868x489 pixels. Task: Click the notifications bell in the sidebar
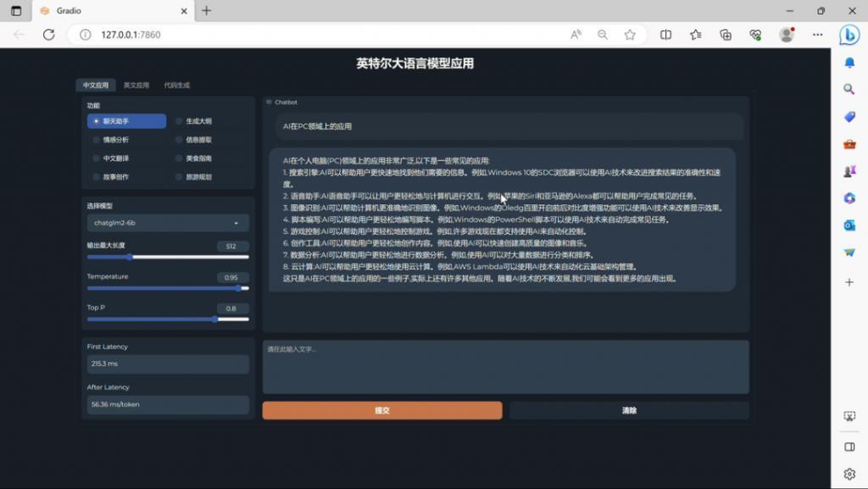[850, 63]
